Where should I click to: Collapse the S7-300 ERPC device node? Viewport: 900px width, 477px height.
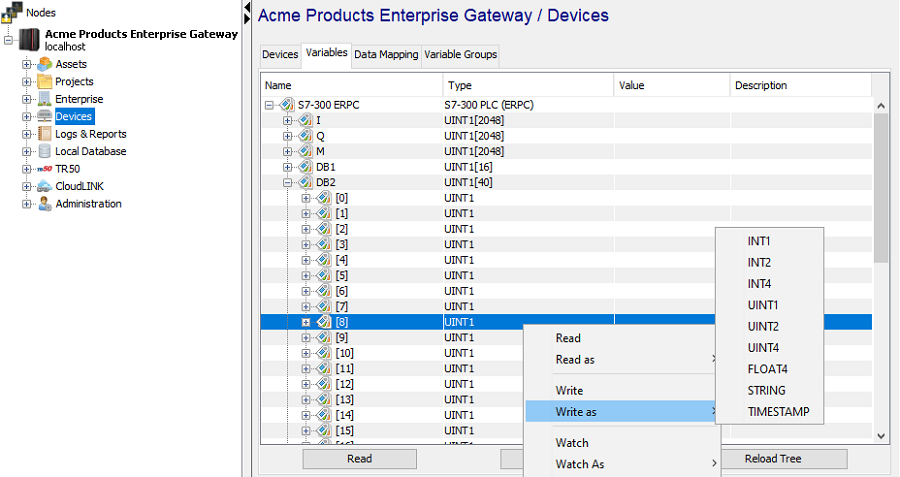point(269,105)
